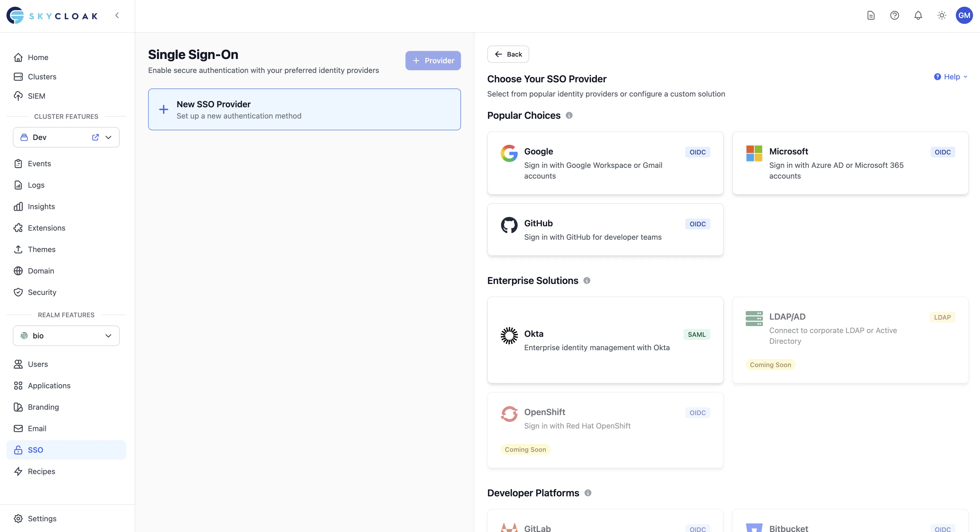
Task: Select the Insights cluster feature
Action: pos(41,206)
